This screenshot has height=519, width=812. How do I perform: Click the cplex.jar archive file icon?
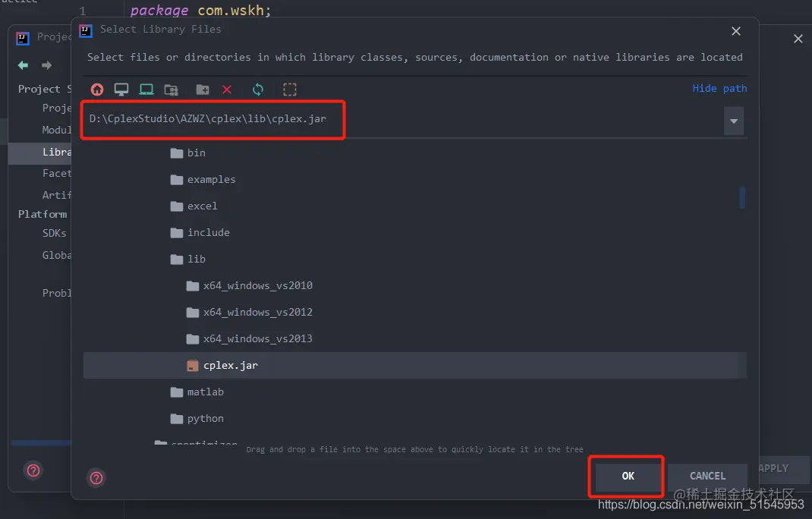(193, 366)
